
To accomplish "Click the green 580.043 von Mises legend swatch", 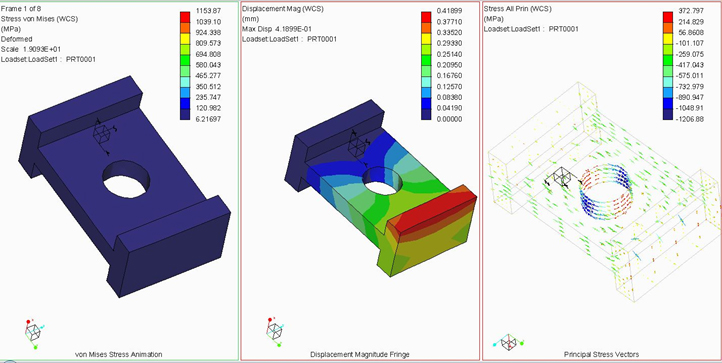I will coord(185,65).
